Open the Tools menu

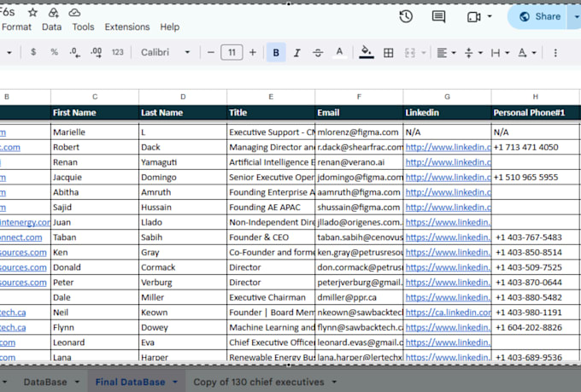pos(83,27)
